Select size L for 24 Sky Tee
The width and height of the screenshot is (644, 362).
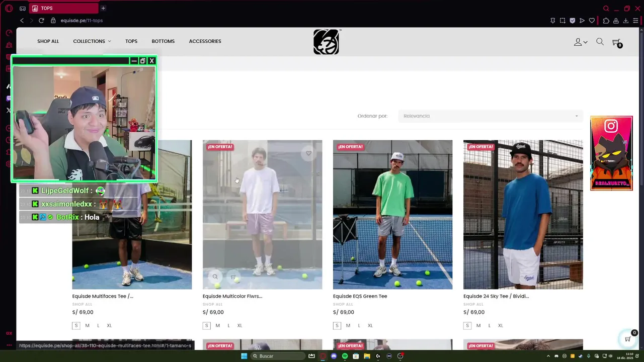pos(489,325)
